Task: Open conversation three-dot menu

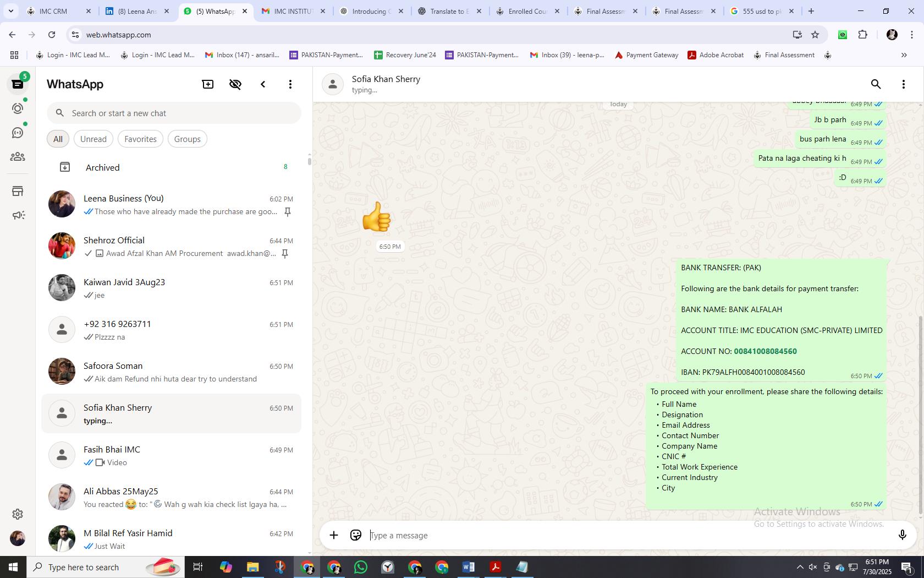Action: tap(903, 84)
